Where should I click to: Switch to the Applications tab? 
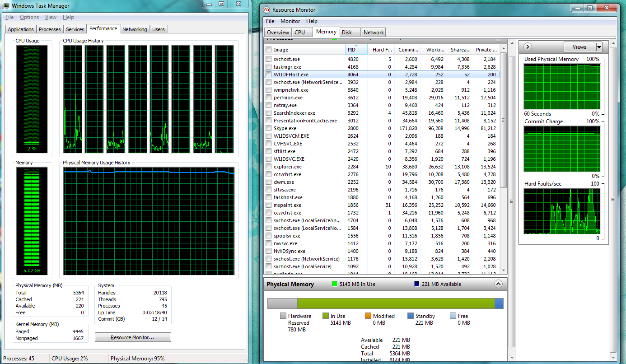[x=21, y=29]
